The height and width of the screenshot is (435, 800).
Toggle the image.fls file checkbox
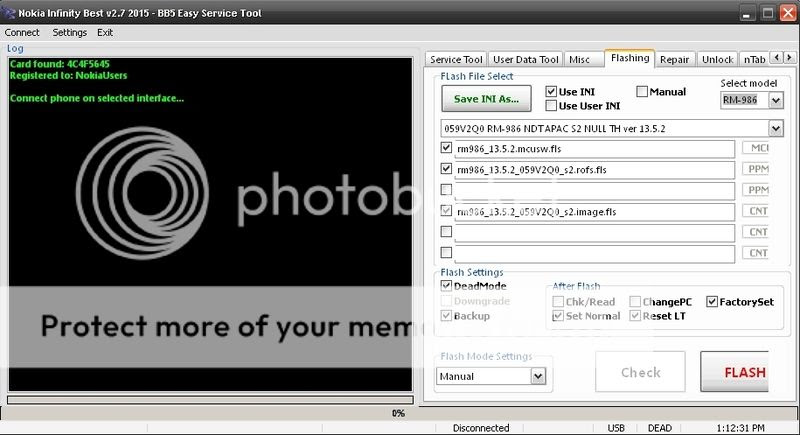[446, 211]
